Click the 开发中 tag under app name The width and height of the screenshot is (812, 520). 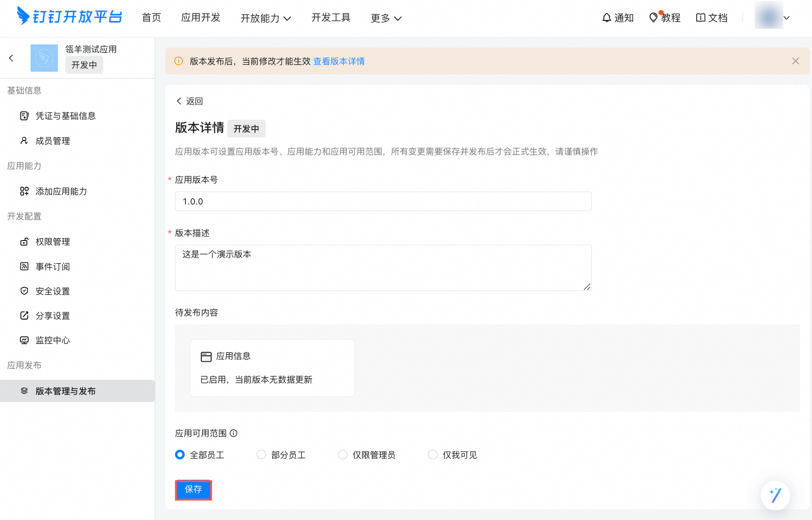84,65
